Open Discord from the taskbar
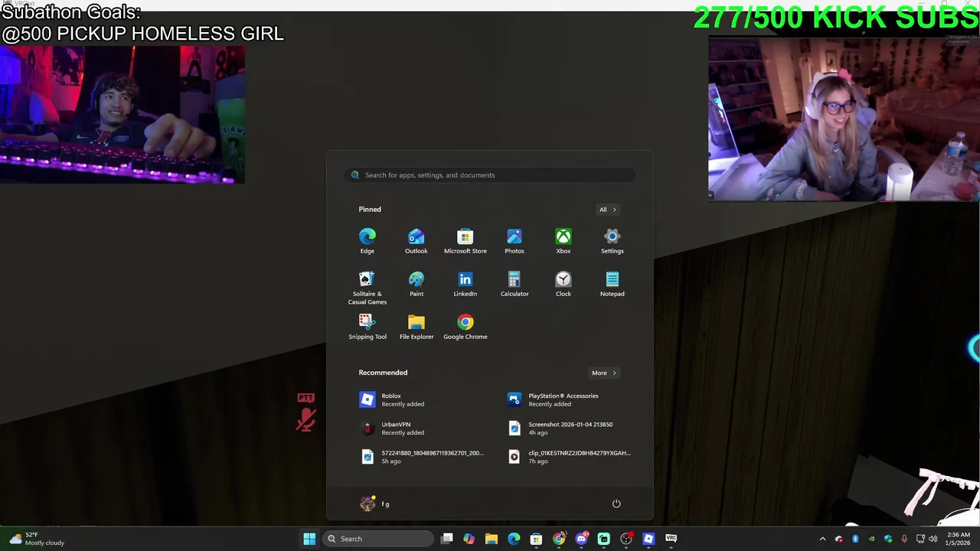 (x=581, y=539)
